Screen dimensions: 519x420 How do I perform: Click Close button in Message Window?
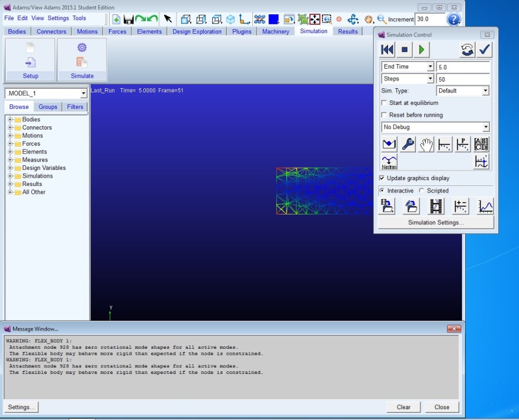coord(442,407)
